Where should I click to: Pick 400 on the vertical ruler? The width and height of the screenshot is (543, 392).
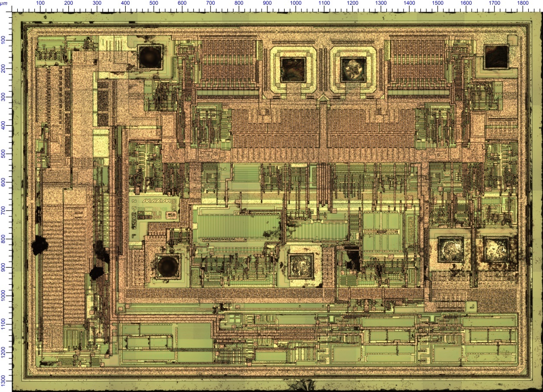click(x=3, y=125)
